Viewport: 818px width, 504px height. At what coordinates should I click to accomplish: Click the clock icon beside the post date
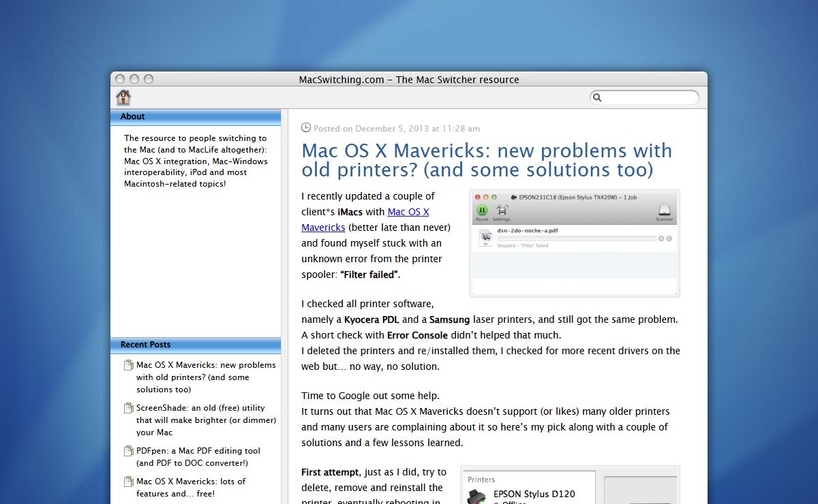point(306,127)
